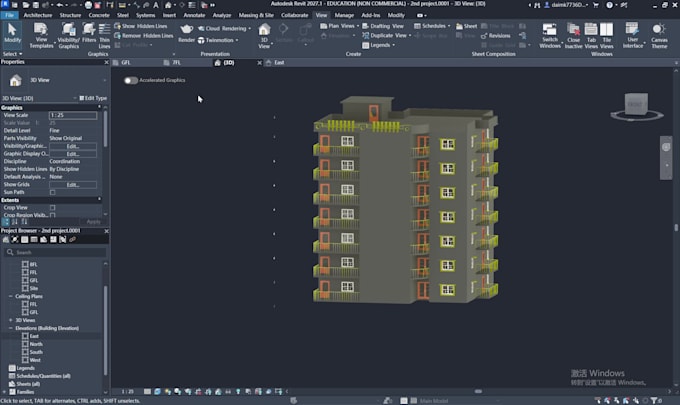Screen dimensions: 680x405
Task: Open the 7FL view tab
Action: [177, 63]
